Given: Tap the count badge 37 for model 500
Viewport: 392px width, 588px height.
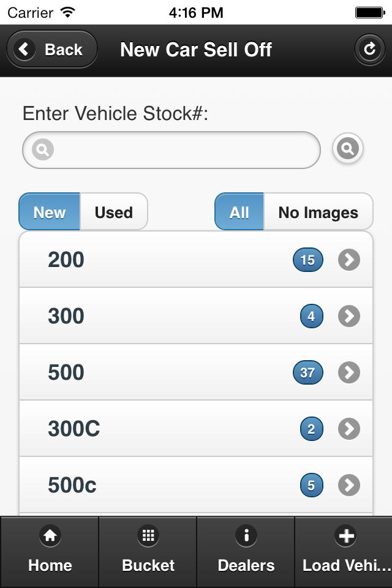Looking at the screenshot, I should point(307,372).
